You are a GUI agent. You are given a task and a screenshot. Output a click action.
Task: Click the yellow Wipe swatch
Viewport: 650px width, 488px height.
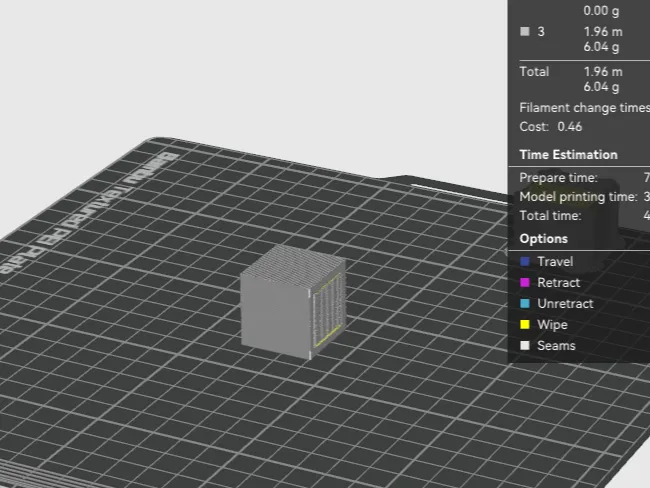(525, 324)
